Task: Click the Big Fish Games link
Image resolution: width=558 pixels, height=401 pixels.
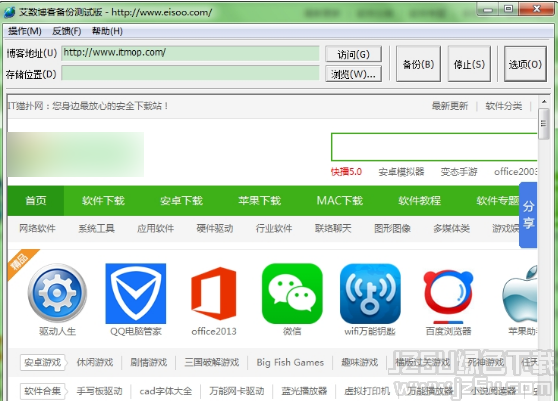Action: click(290, 362)
